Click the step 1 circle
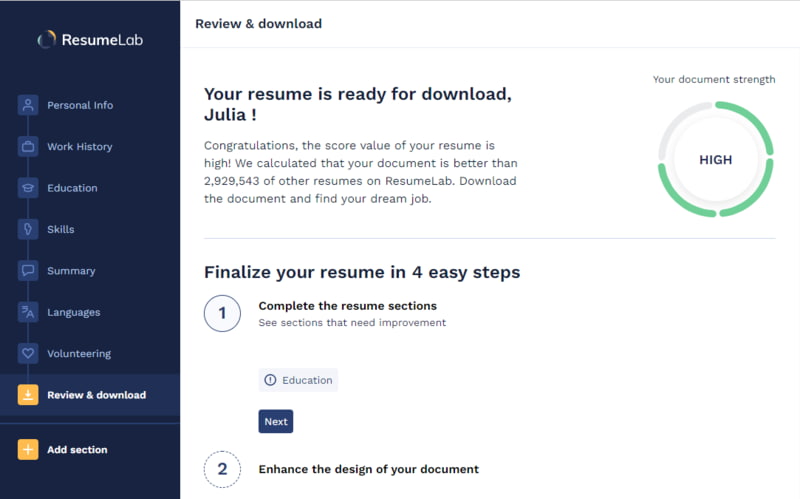Viewport: 800px width, 499px height. tap(222, 313)
